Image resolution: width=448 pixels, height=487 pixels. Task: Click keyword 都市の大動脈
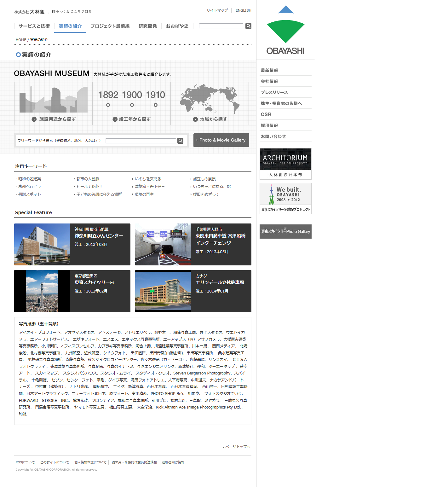pos(88,179)
